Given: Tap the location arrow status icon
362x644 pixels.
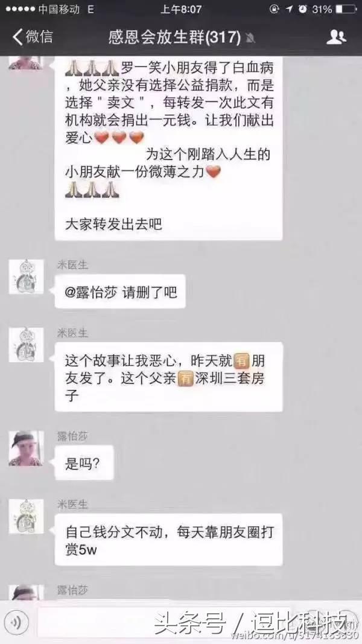Looking at the screenshot, I should 290,8.
